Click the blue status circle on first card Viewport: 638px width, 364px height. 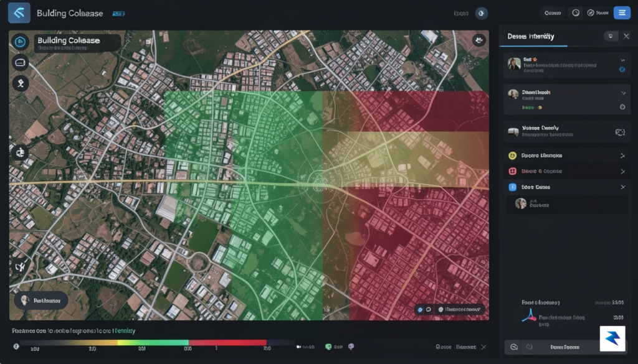(x=622, y=70)
